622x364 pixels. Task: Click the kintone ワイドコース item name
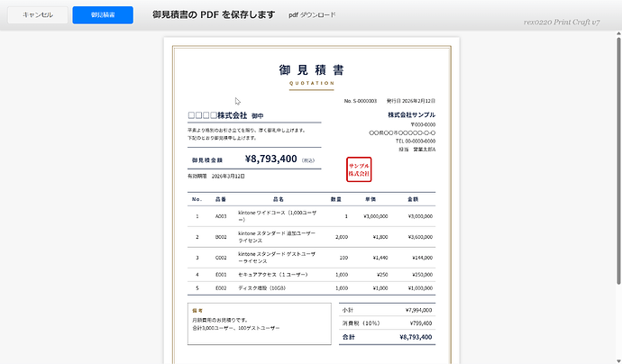tap(278, 216)
